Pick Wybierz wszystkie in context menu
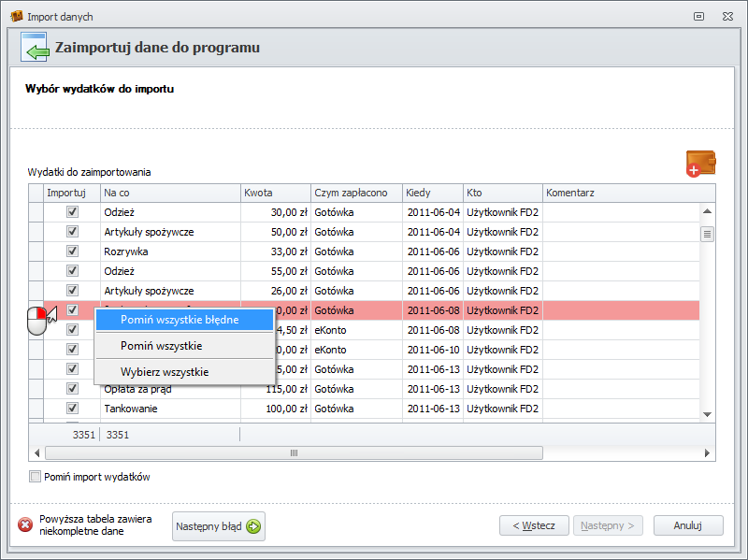The height and width of the screenshot is (560, 748). [165, 372]
